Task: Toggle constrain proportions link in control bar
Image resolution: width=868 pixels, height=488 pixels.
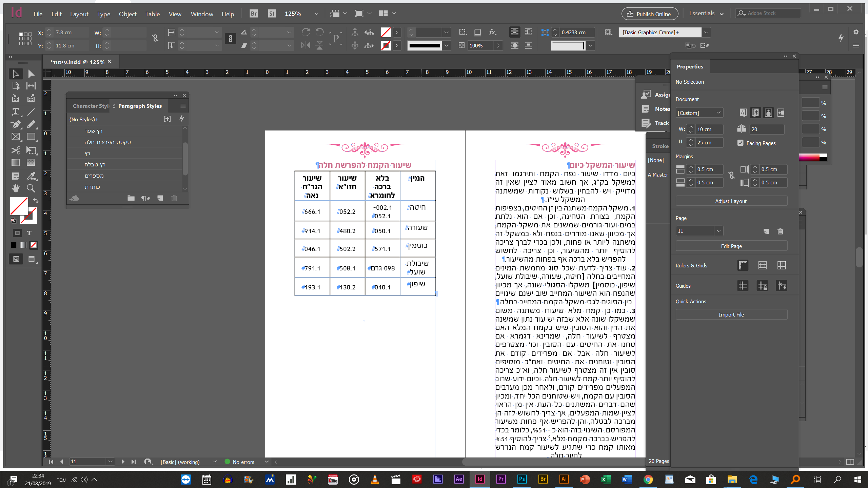Action: click(x=156, y=38)
